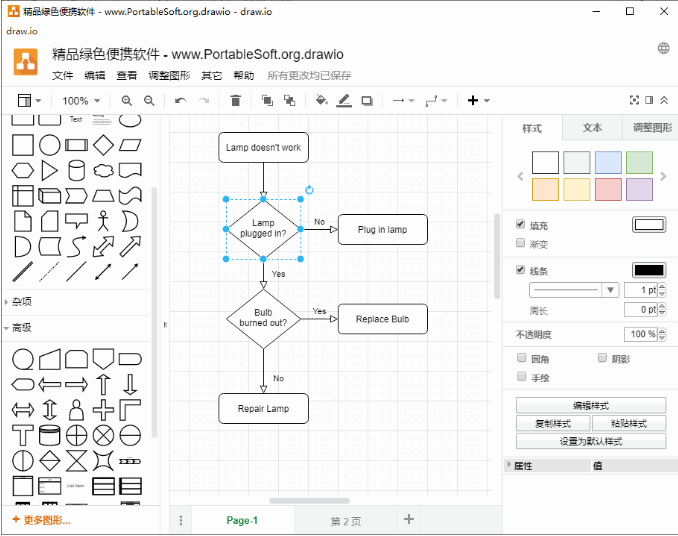Switch to the 调整图形 panel tab
Screen dimensions: 678x536
[x=652, y=128]
